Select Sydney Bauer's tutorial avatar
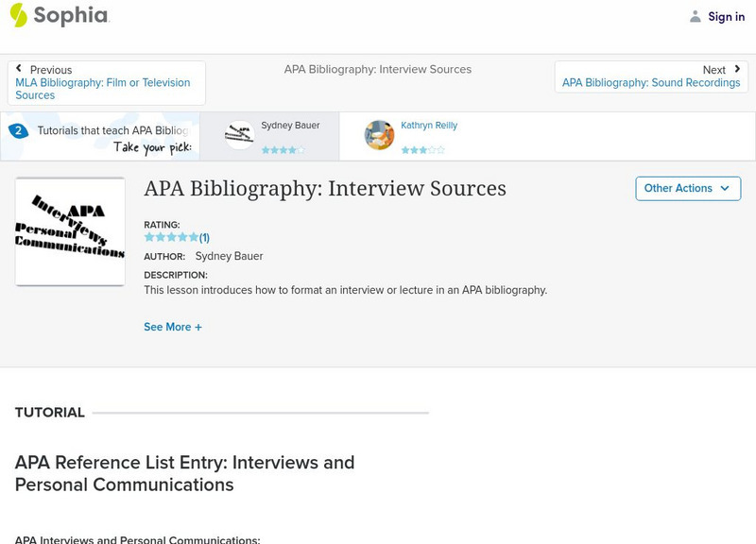Screen dimensions: 756x544 [x=239, y=135]
